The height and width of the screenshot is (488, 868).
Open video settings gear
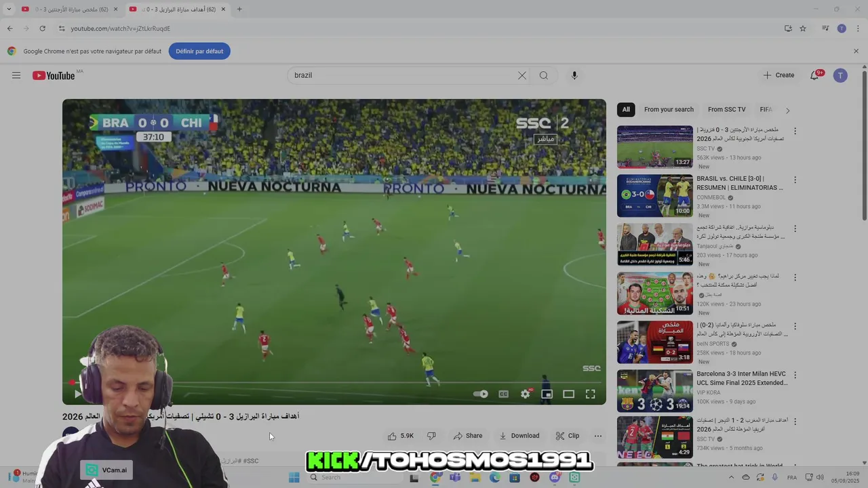coord(526,394)
